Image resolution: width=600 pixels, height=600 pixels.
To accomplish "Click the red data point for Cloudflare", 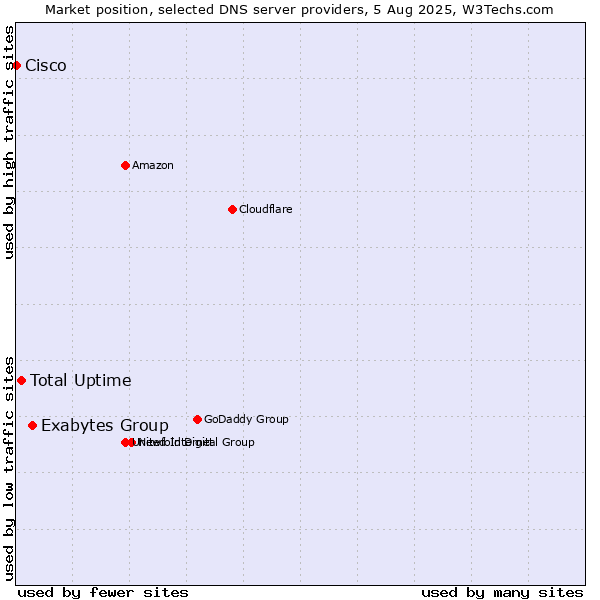I will (x=232, y=209).
